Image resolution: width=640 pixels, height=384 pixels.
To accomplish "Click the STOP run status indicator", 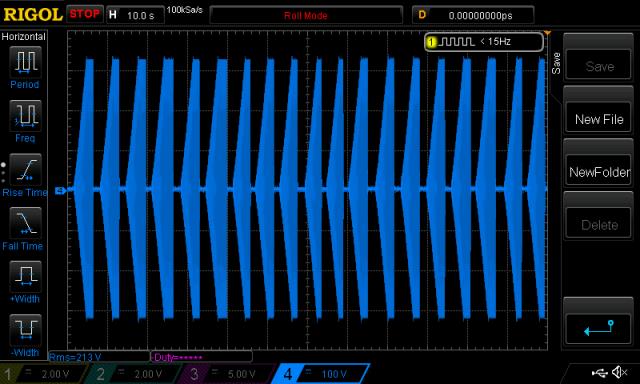I will [84, 14].
